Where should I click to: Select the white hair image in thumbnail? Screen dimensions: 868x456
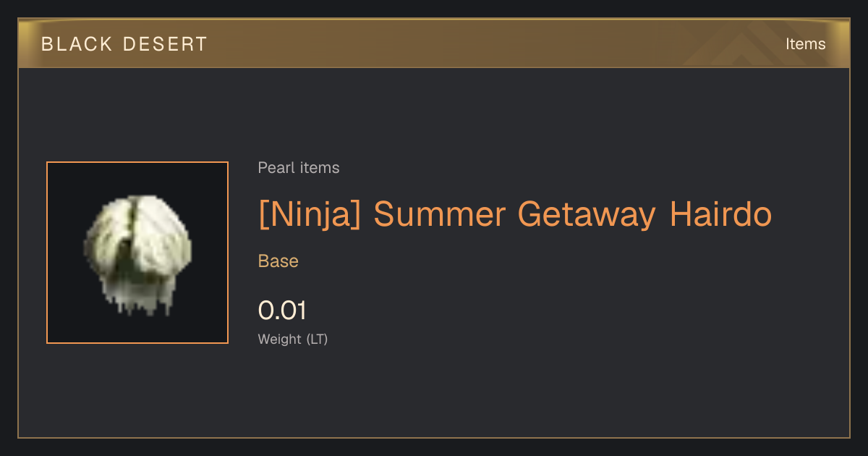tap(137, 255)
